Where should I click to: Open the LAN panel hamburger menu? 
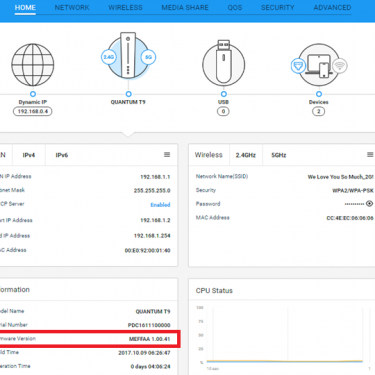(x=167, y=155)
